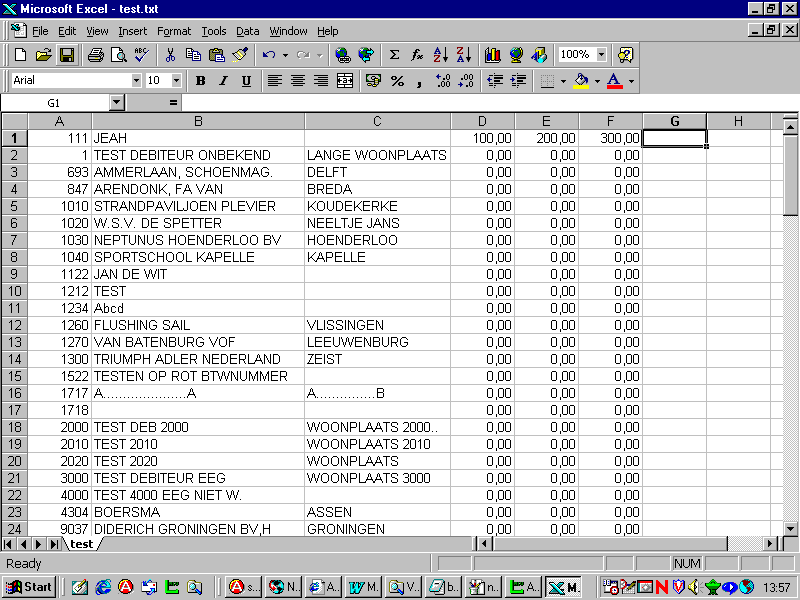Screen dimensions: 800x600
Task: Select the Format Painter brush
Action: pyautogui.click(x=240, y=55)
